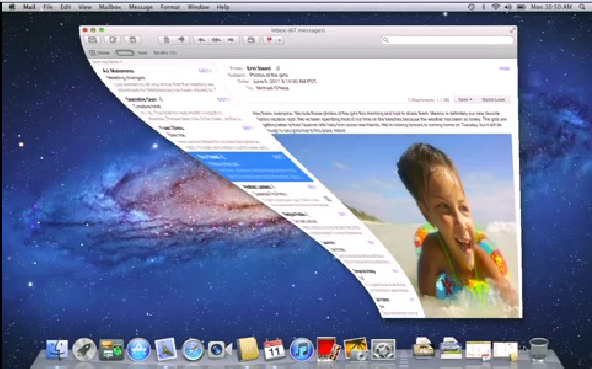
Task: Open the Mail menu
Action: (29, 7)
